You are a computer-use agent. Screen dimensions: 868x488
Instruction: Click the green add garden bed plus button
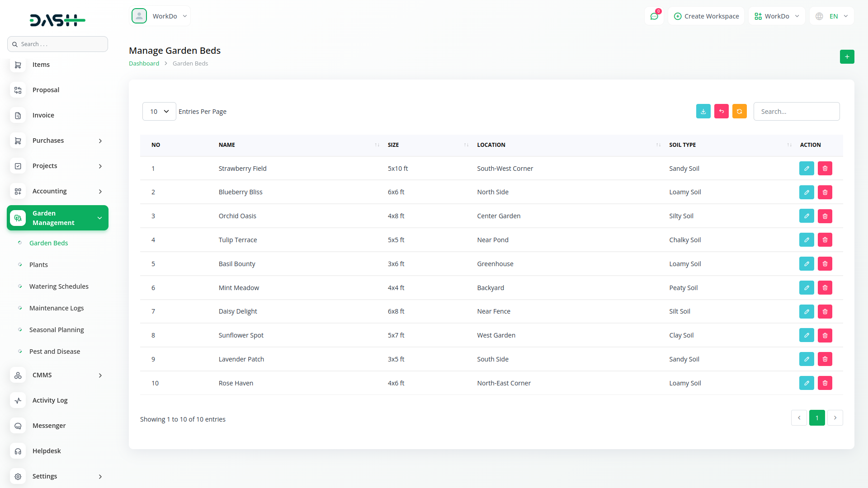[x=847, y=57]
